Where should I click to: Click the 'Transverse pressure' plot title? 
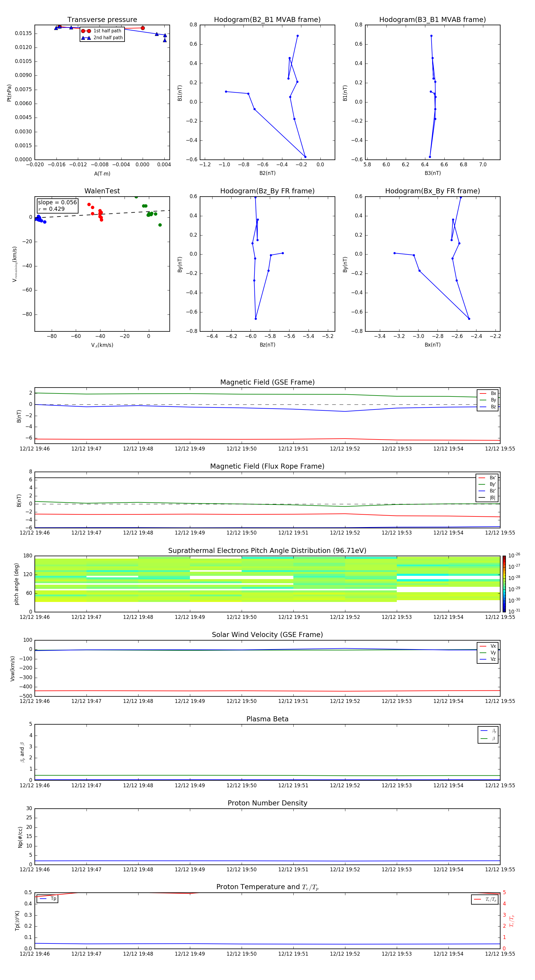click(x=102, y=20)
